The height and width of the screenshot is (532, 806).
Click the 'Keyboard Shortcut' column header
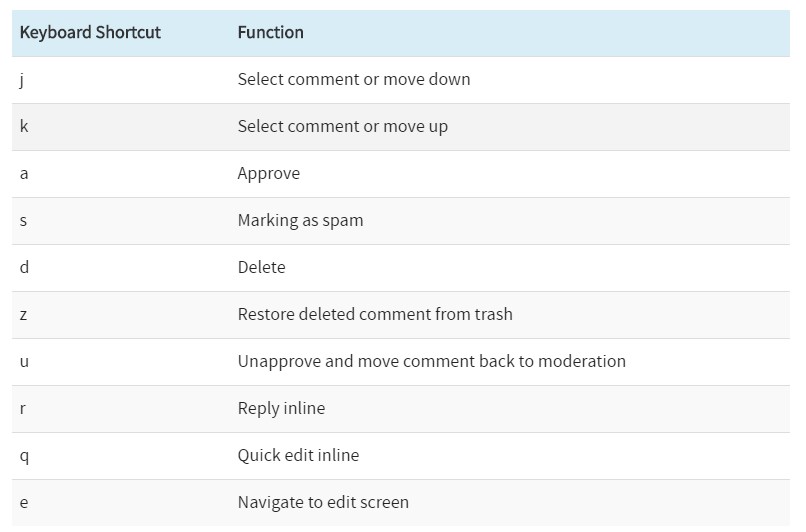click(x=90, y=33)
